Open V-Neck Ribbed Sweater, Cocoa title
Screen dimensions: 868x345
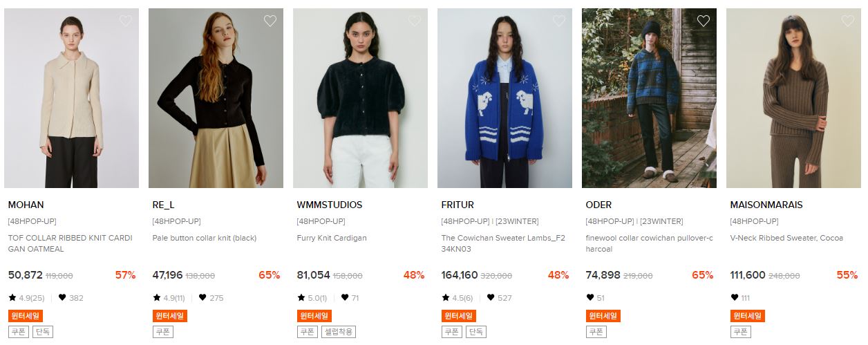(786, 238)
